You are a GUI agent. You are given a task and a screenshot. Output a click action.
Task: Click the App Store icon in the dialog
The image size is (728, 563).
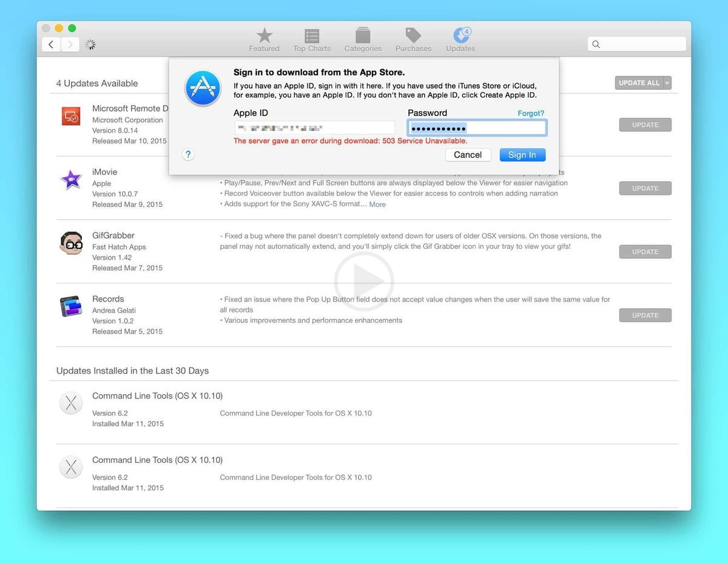(x=203, y=89)
